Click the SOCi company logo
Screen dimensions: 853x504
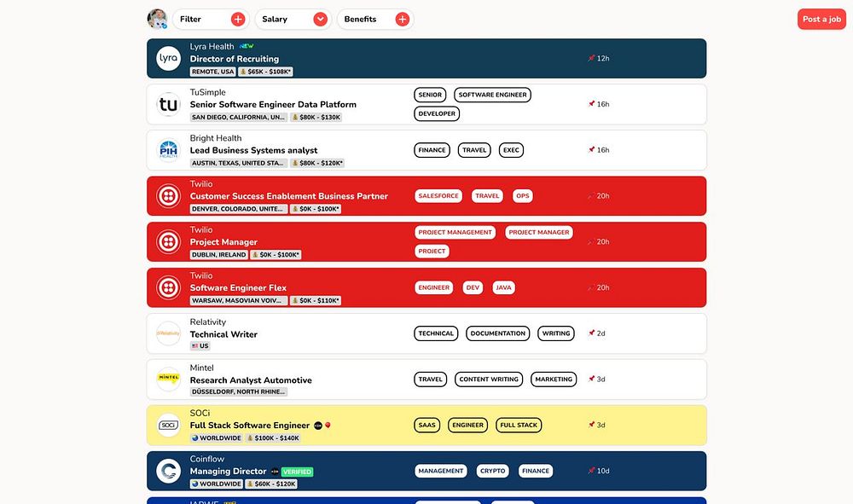pyautogui.click(x=169, y=426)
